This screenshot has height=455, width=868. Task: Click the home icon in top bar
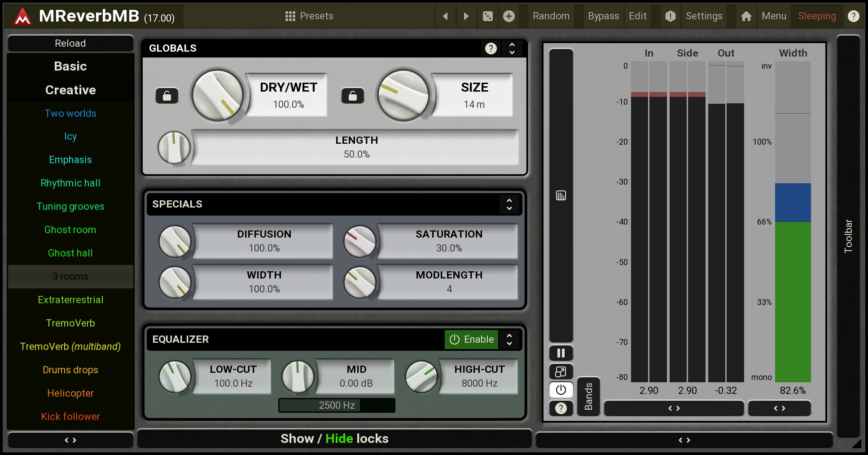click(746, 17)
